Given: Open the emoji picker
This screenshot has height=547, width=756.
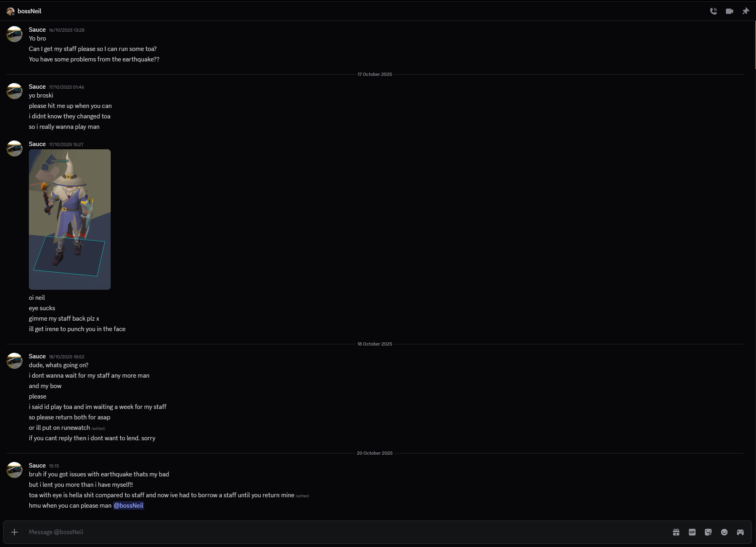Looking at the screenshot, I should pos(724,532).
